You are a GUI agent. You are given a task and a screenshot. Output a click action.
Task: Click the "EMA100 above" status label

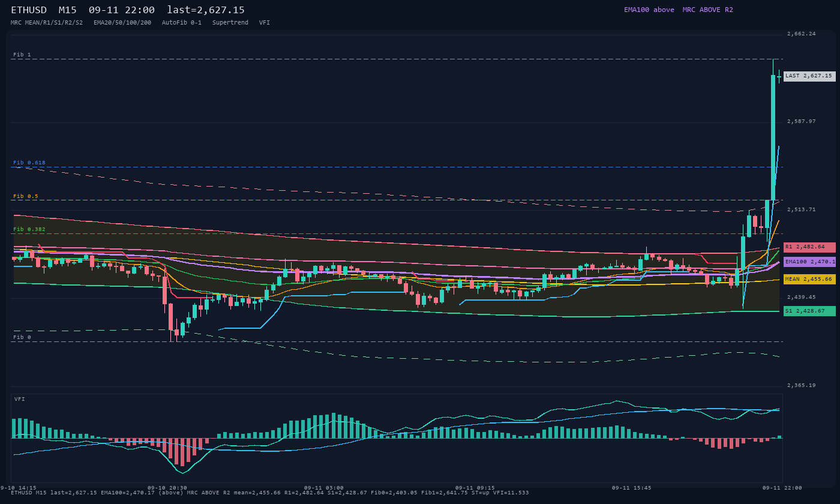tap(649, 10)
